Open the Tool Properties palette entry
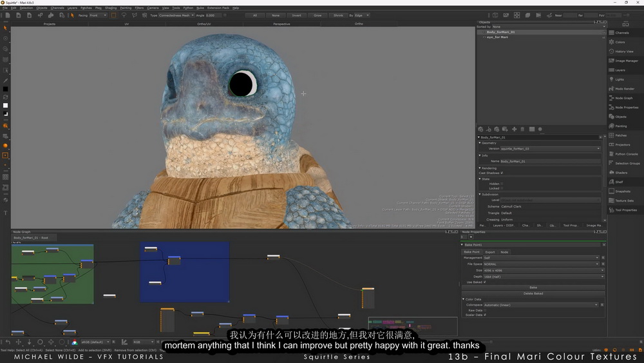 point(626,210)
